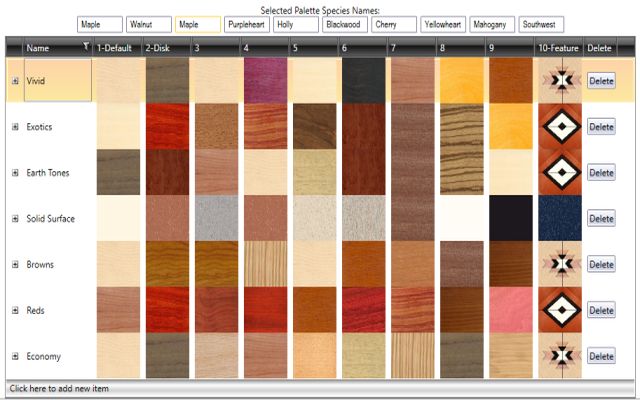Select the Browns row's Southwest feature pattern
640x400 pixels.
[x=559, y=264]
